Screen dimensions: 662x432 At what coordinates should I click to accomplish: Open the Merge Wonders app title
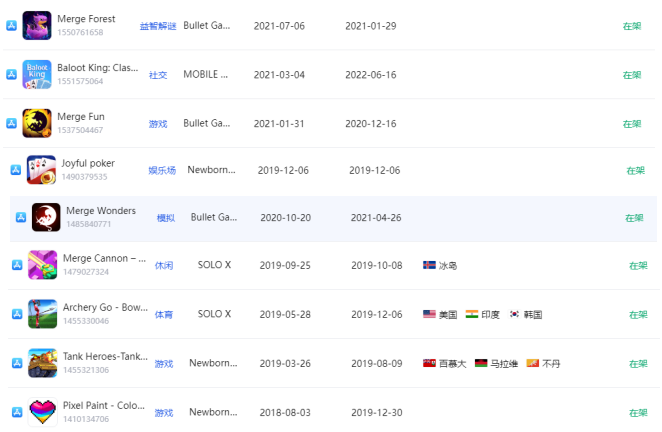[x=100, y=211]
